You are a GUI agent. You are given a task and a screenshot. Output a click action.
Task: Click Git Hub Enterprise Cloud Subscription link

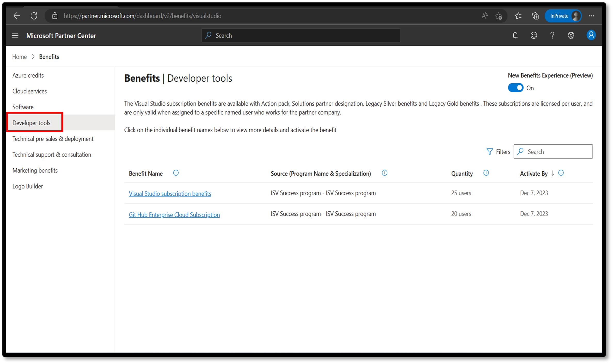click(x=174, y=214)
